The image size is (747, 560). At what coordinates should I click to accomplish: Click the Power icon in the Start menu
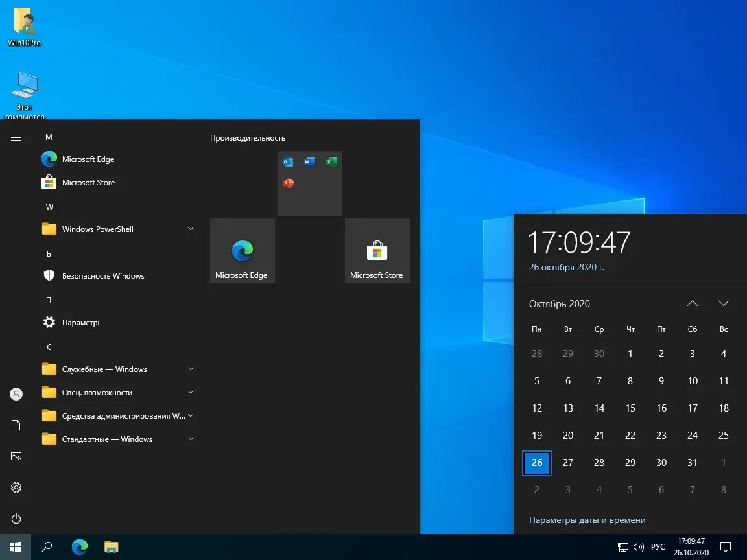click(x=16, y=519)
